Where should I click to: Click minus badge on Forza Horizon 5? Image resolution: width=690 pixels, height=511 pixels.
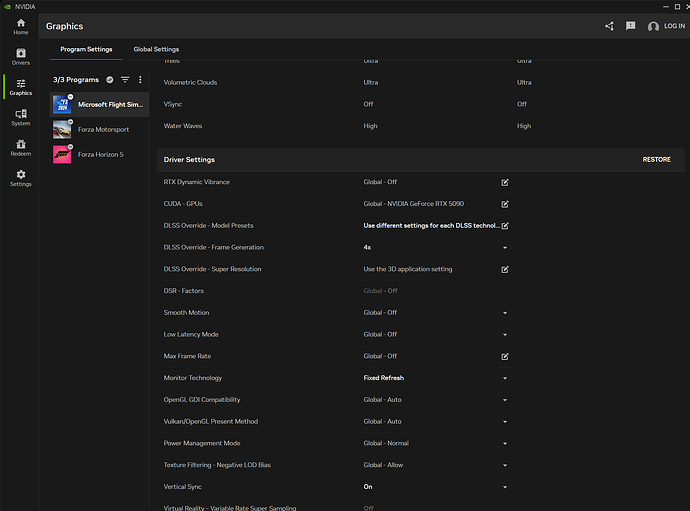(x=70, y=147)
